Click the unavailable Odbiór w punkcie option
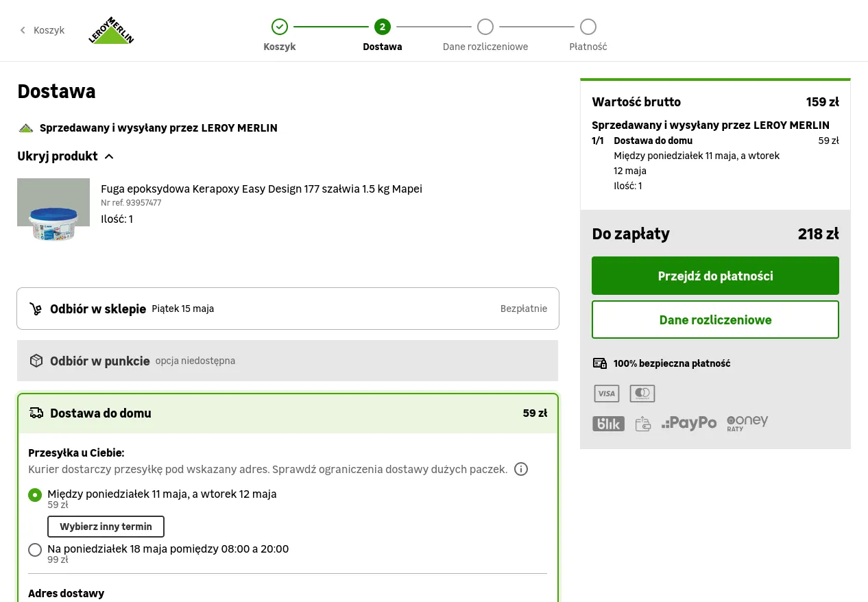Screen dimensions: 868x602 click(288, 361)
